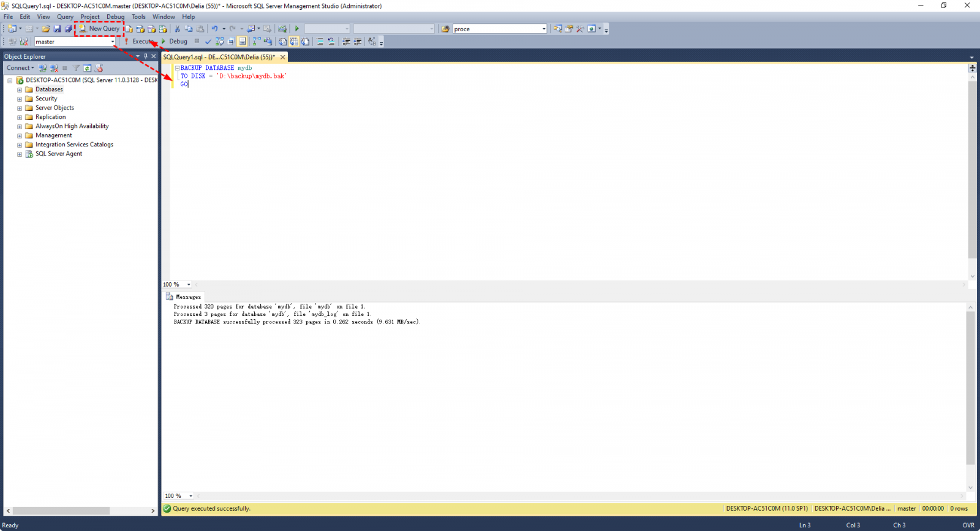Toggle Include Actual Execution Plan
The height and width of the screenshot is (531, 980).
pos(257,42)
